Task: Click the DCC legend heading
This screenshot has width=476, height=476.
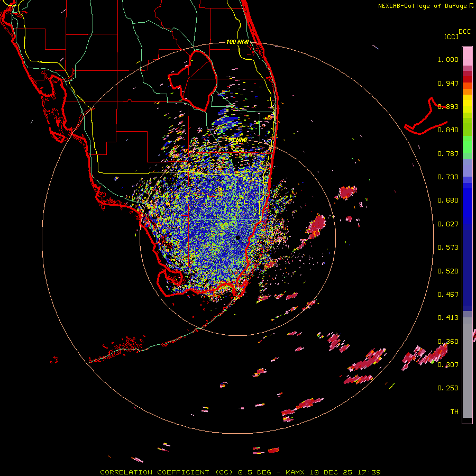Action: coord(464,32)
